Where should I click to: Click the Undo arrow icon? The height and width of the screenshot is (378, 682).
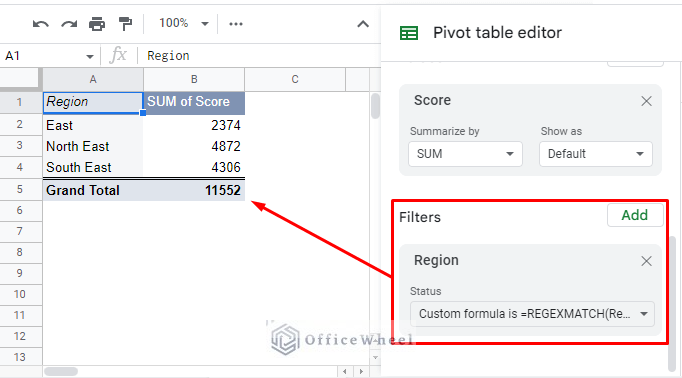tap(40, 24)
